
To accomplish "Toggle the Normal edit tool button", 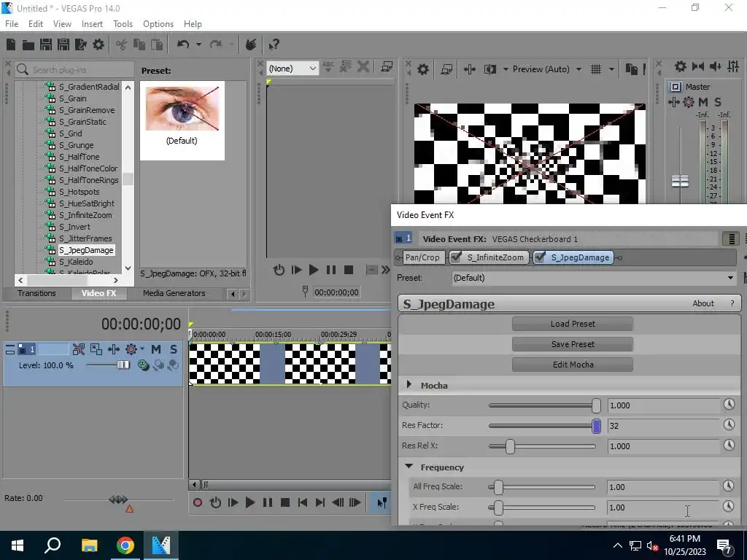I will tap(382, 502).
